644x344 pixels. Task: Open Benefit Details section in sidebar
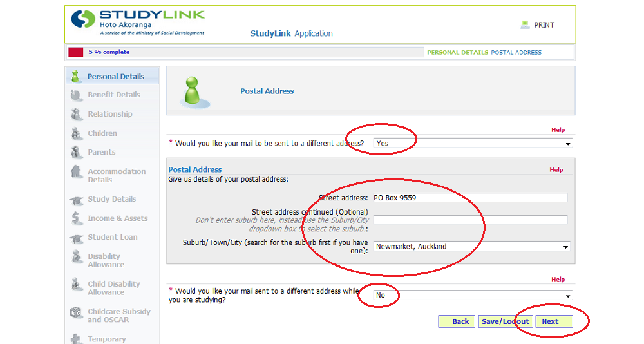point(113,95)
